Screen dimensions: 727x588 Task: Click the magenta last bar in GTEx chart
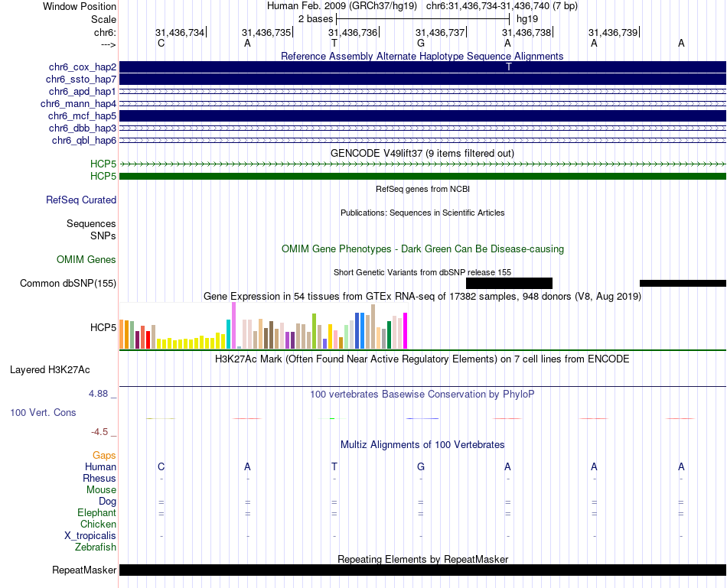406,331
